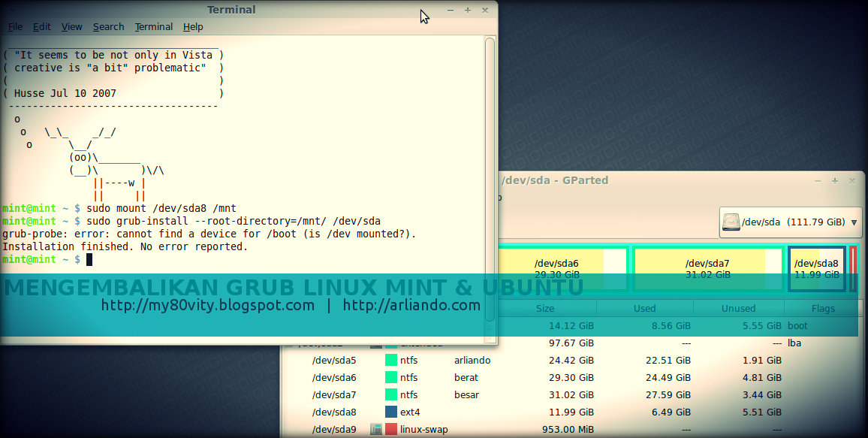Click the green ntfs swatch of /dev/sda6
Image resolution: width=868 pixels, height=438 pixels.
point(391,378)
